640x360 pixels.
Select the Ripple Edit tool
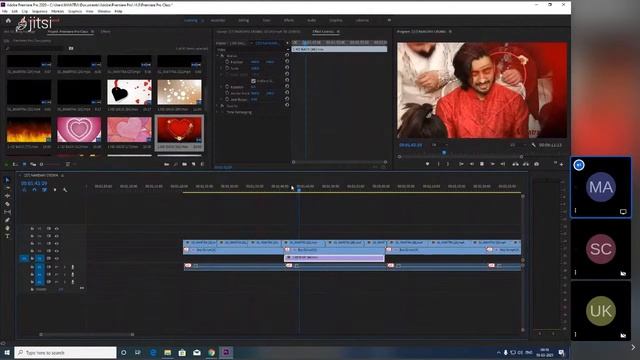tap(7, 196)
